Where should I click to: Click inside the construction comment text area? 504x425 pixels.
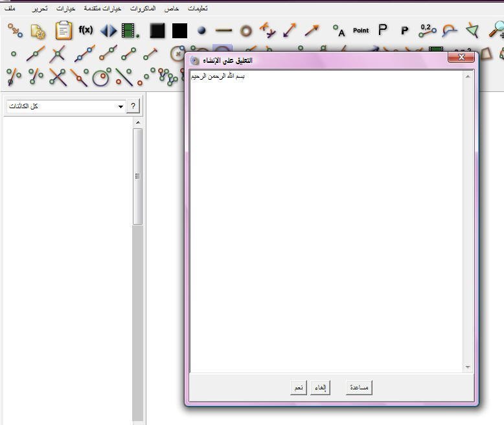pos(326,222)
